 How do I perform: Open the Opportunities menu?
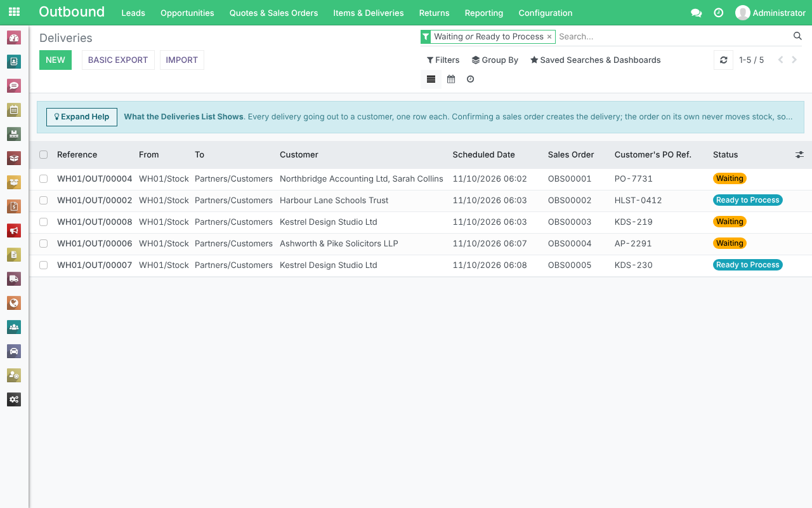click(187, 13)
